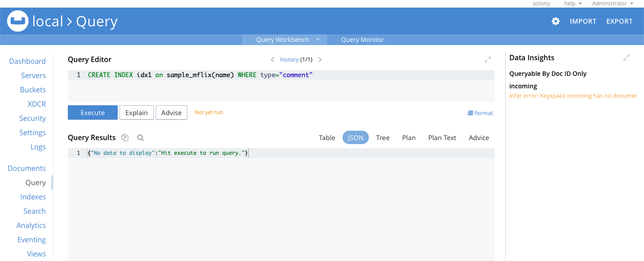Click the Advise button
Screen dimensions: 644x261
pos(171,113)
